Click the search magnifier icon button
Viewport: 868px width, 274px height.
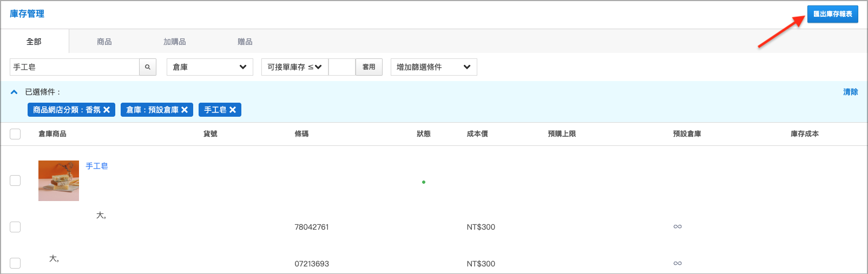click(148, 67)
